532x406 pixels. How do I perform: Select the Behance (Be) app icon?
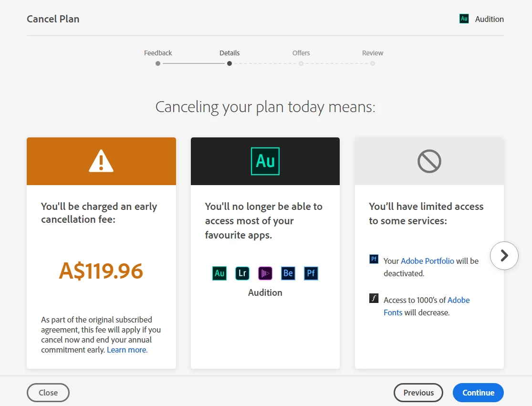(288, 273)
